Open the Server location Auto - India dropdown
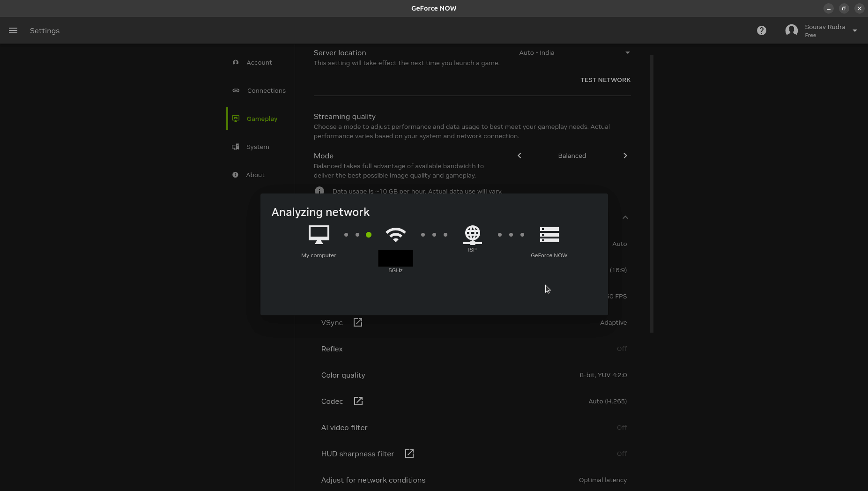The height and width of the screenshot is (491, 868). [x=574, y=52]
